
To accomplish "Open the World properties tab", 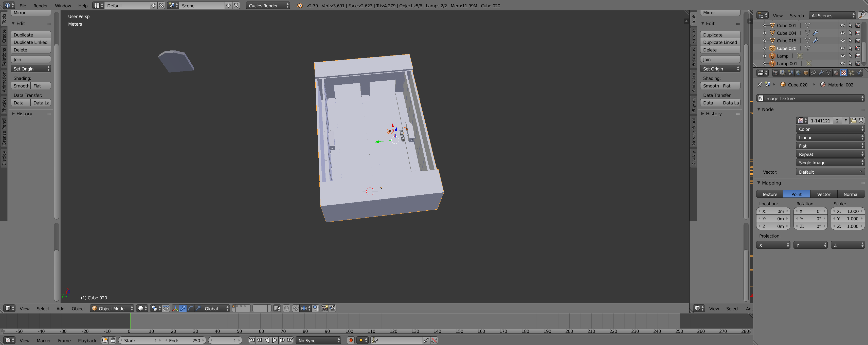I will (798, 73).
